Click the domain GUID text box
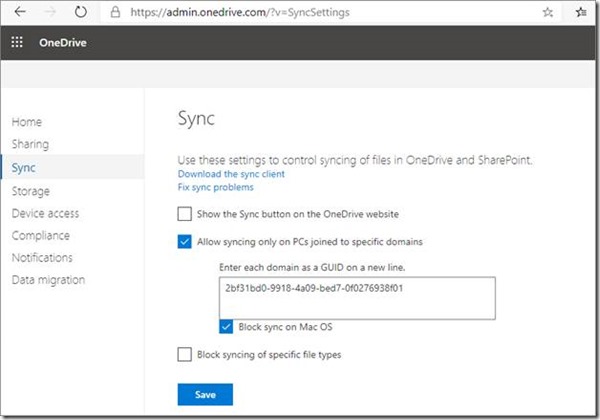Viewport: 600px width, 420px height. 357,298
